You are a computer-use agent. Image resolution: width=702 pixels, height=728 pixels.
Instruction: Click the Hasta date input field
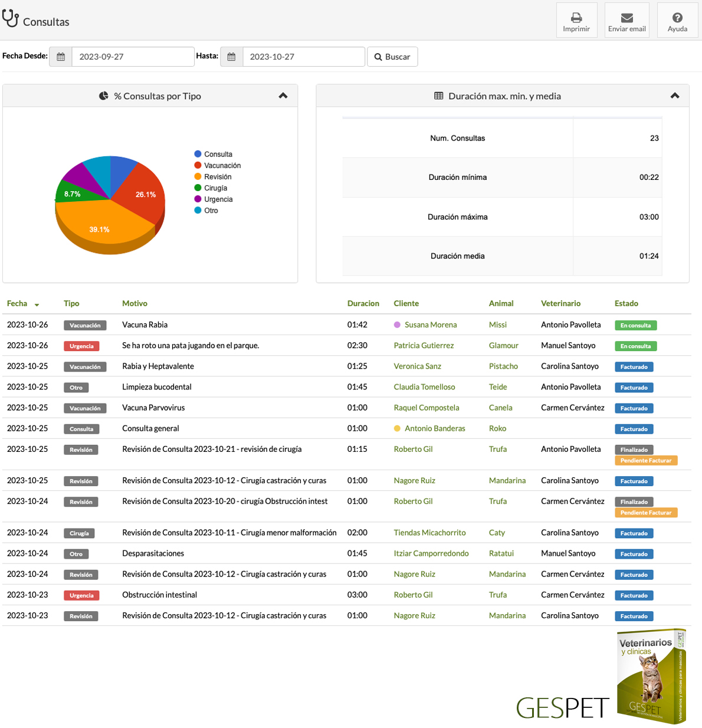(x=303, y=57)
